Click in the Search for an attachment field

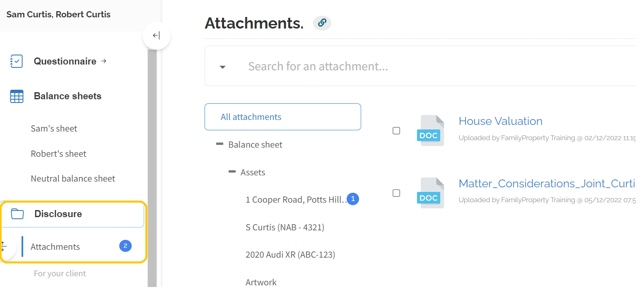pos(439,66)
